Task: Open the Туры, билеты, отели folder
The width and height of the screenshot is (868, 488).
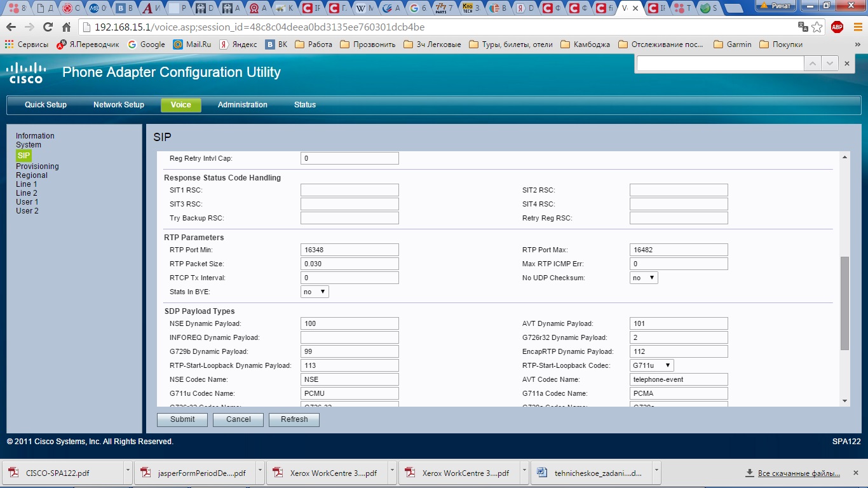Action: coord(511,44)
